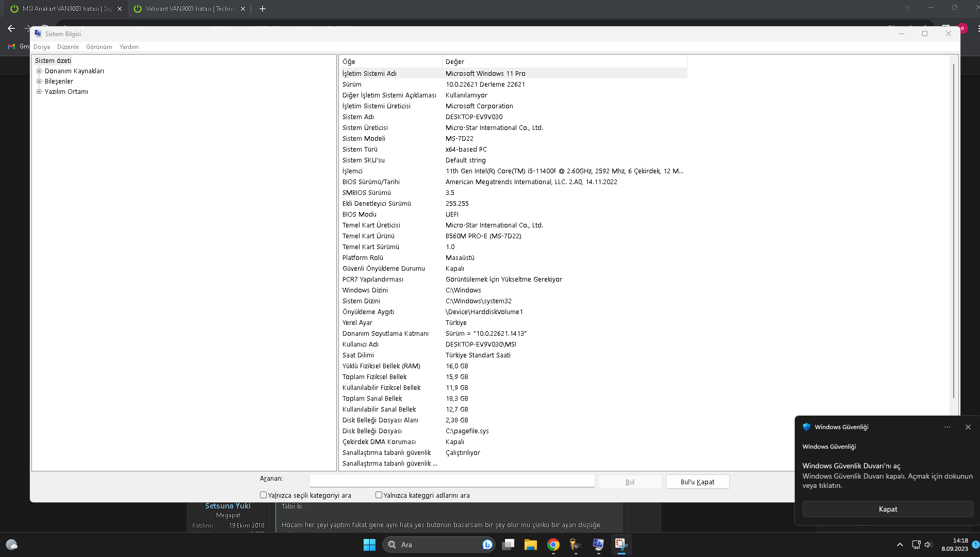This screenshot has height=557, width=980.
Task: Select the Bileşenler tree label
Action: click(59, 81)
